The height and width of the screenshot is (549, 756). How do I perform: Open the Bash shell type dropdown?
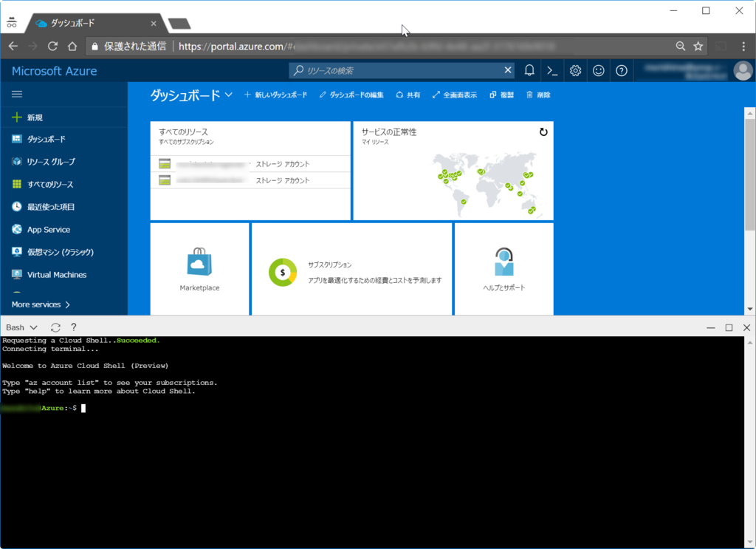21,327
